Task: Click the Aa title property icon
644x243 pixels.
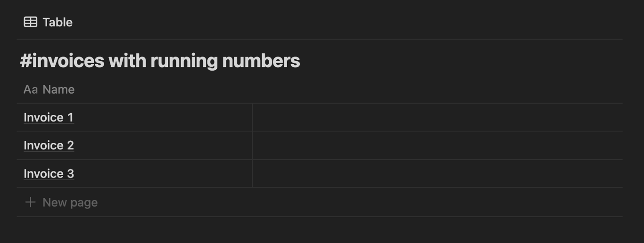Action: (31, 89)
